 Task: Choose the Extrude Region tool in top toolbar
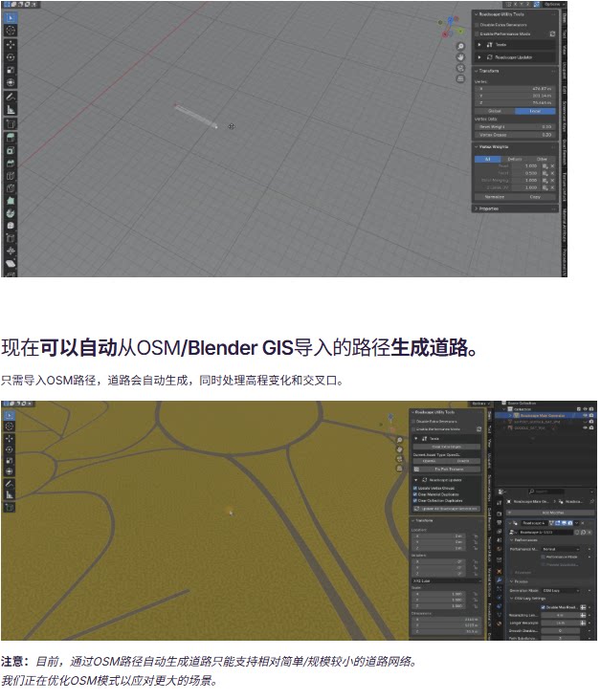click(11, 138)
